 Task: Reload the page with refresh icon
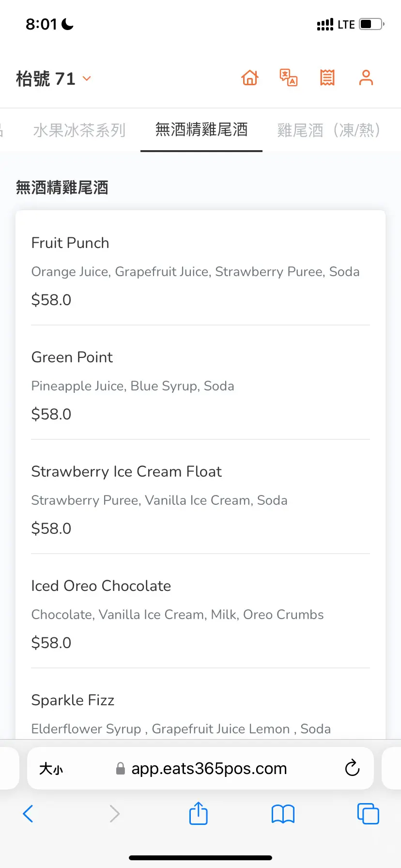(x=352, y=768)
